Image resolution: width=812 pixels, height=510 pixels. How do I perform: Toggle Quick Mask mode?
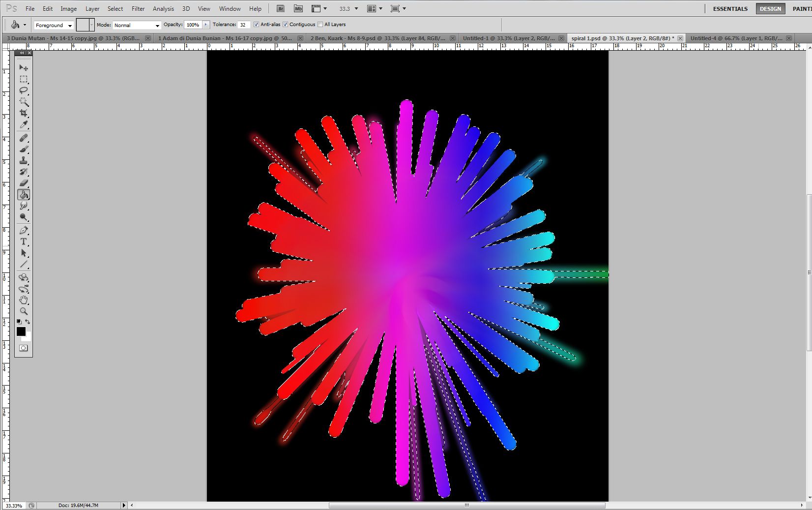tap(23, 348)
